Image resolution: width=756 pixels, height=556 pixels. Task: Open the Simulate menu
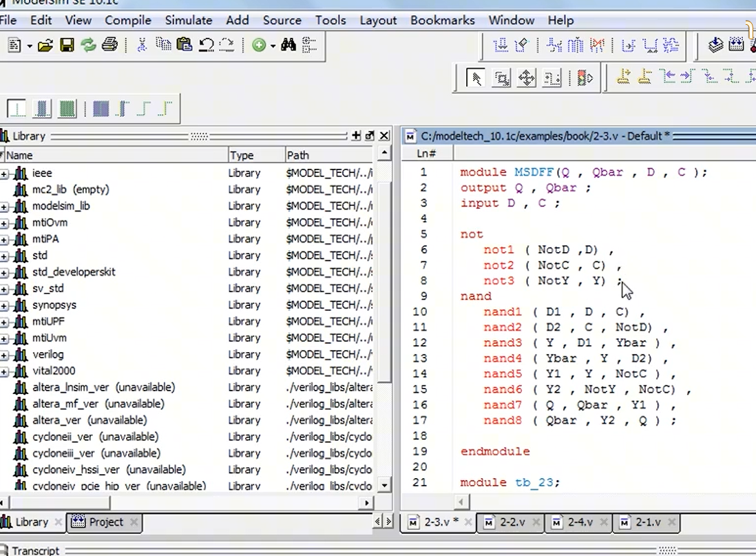point(188,21)
